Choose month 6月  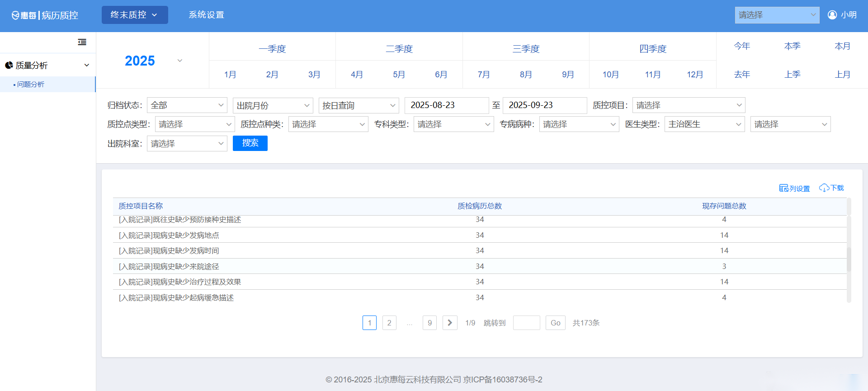pos(441,75)
